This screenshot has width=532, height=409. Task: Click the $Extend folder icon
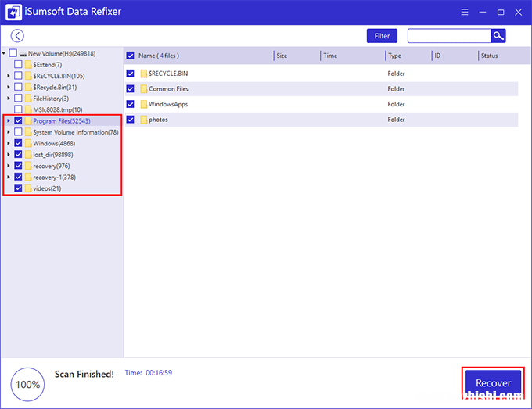tap(28, 64)
